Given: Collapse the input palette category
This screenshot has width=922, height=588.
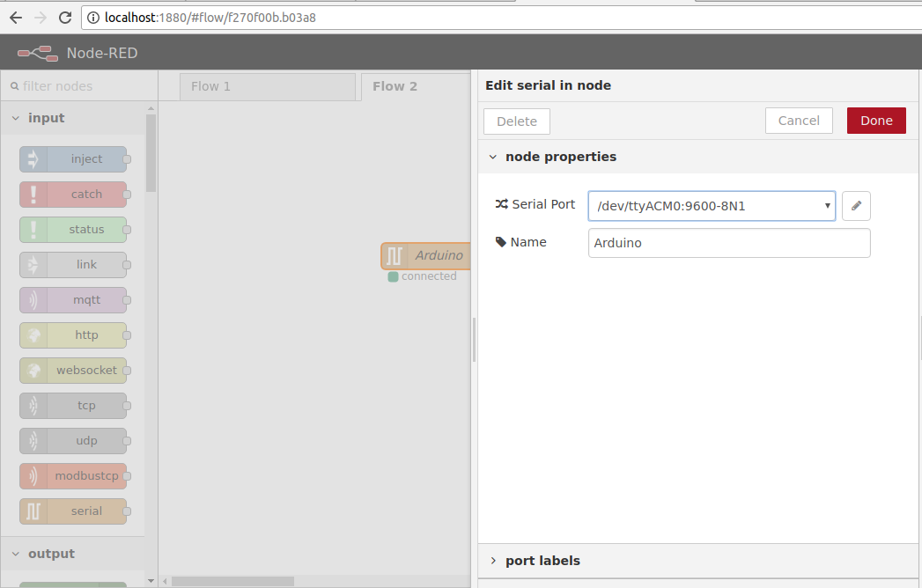Looking at the screenshot, I should 16,118.
